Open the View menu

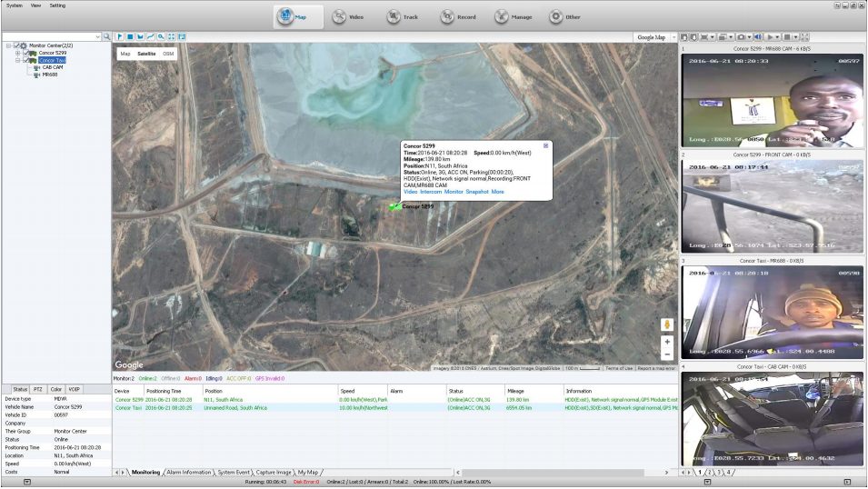click(x=35, y=5)
